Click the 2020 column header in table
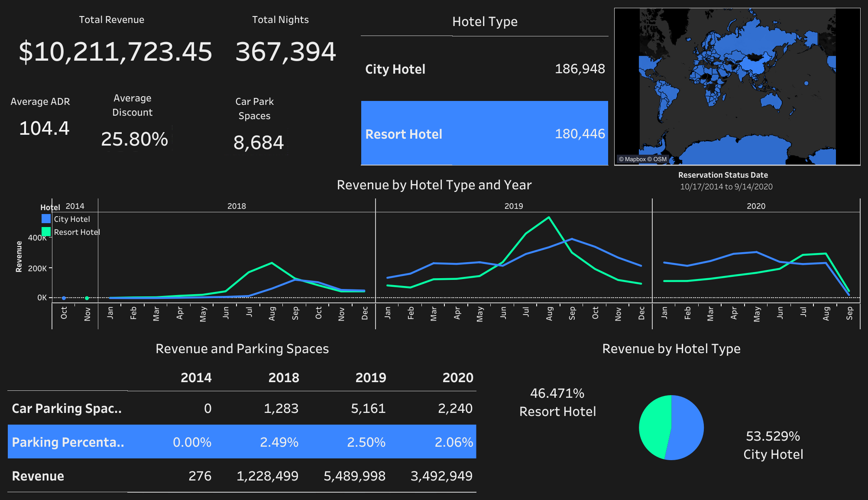The image size is (868, 500). point(457,377)
